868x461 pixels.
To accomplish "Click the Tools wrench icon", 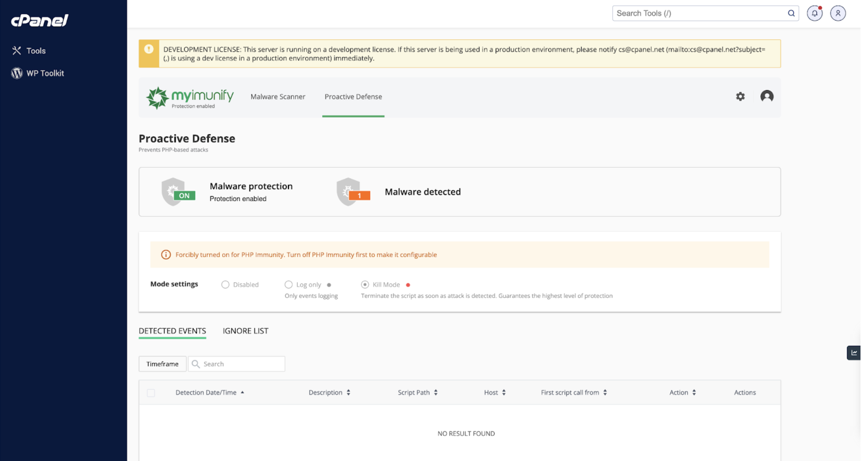I will 17,51.
